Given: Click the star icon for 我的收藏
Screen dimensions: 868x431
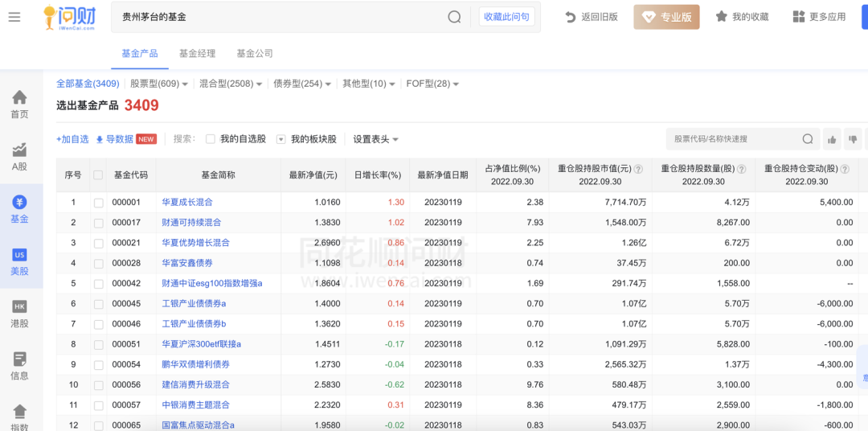Looking at the screenshot, I should 721,17.
